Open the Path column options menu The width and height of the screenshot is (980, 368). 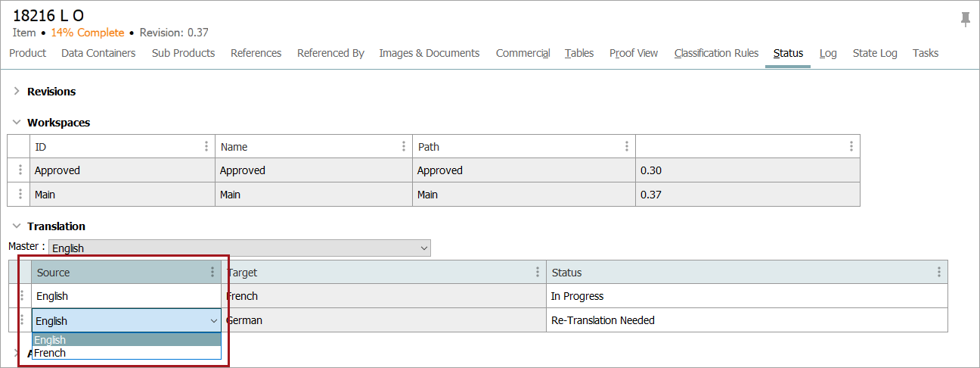click(x=627, y=146)
